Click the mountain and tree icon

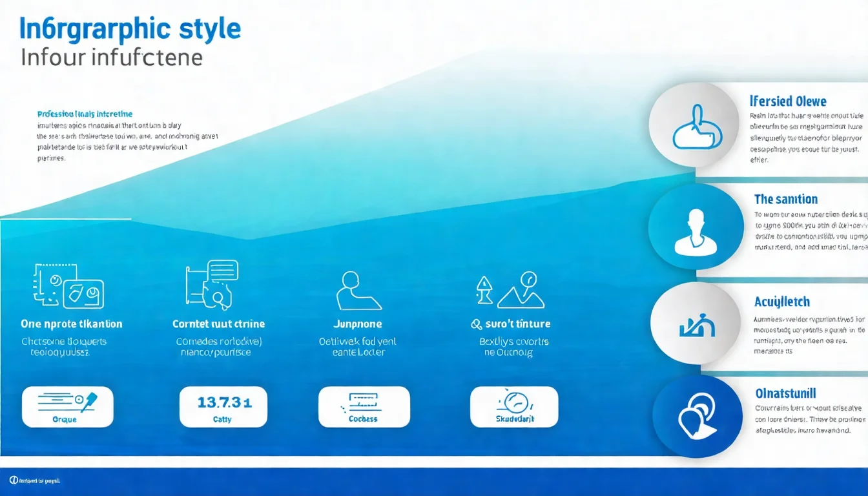click(510, 290)
